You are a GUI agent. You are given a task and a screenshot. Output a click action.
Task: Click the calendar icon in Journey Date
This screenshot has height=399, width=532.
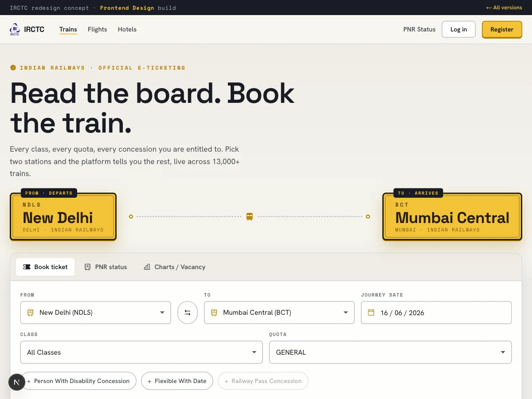coord(371,313)
